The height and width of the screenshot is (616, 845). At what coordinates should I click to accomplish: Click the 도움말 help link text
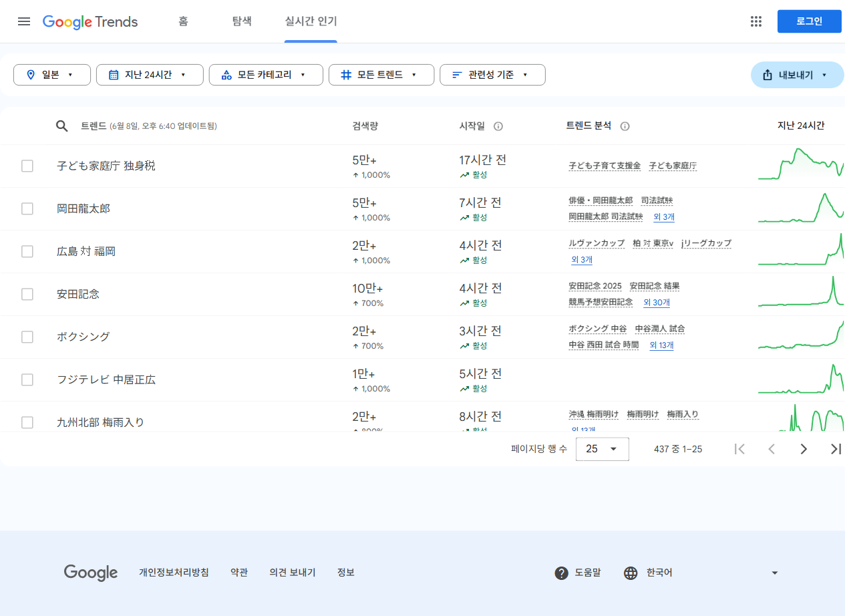[588, 573]
